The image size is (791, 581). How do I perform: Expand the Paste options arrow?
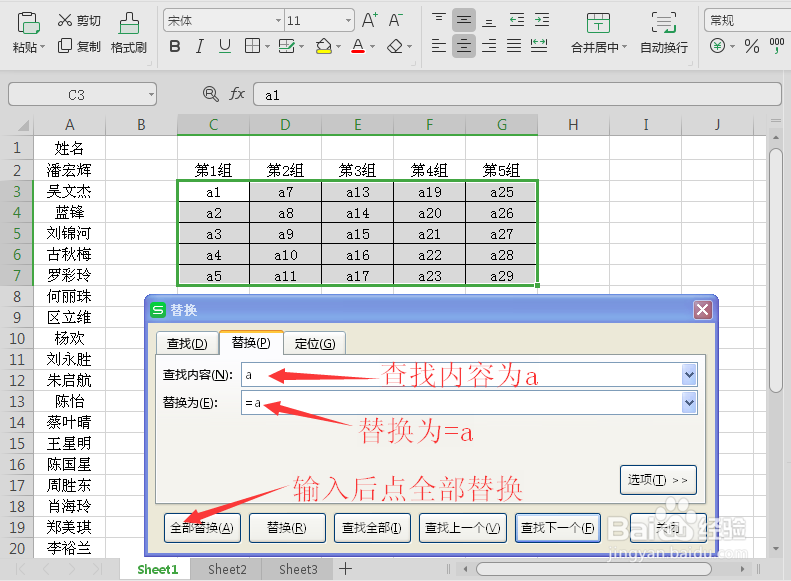click(43, 47)
